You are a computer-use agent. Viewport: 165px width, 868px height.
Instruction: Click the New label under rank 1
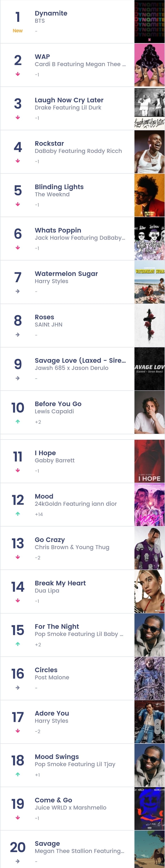[18, 31]
